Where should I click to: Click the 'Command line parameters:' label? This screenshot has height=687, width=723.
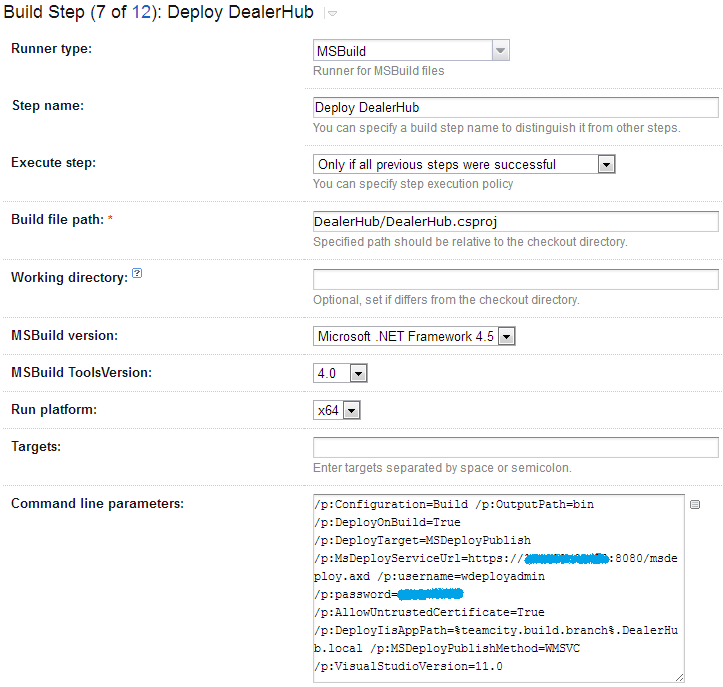pos(97,503)
